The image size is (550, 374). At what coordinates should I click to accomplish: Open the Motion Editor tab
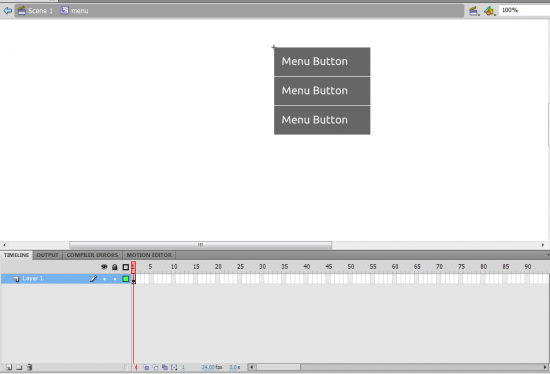tap(149, 255)
